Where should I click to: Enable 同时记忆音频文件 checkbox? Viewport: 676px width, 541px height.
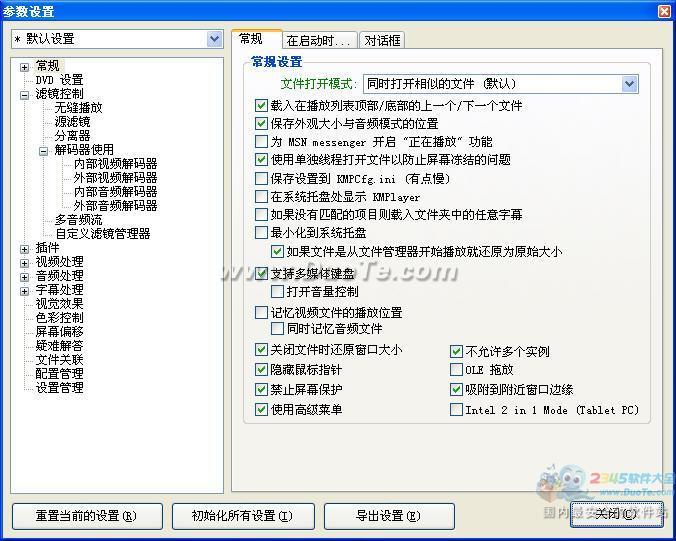pos(277,329)
